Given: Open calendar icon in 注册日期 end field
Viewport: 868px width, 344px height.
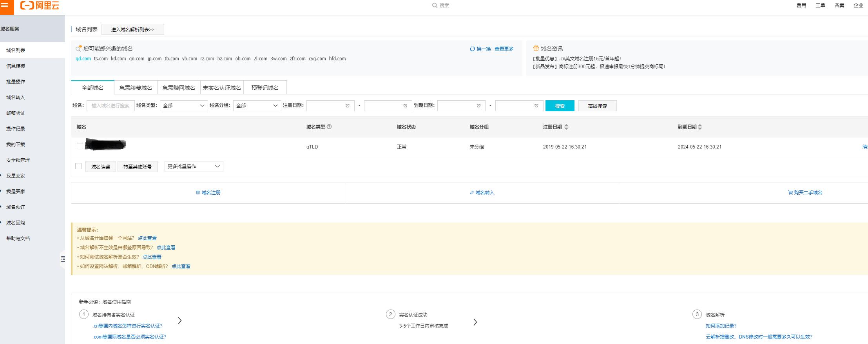Looking at the screenshot, I should [x=405, y=106].
